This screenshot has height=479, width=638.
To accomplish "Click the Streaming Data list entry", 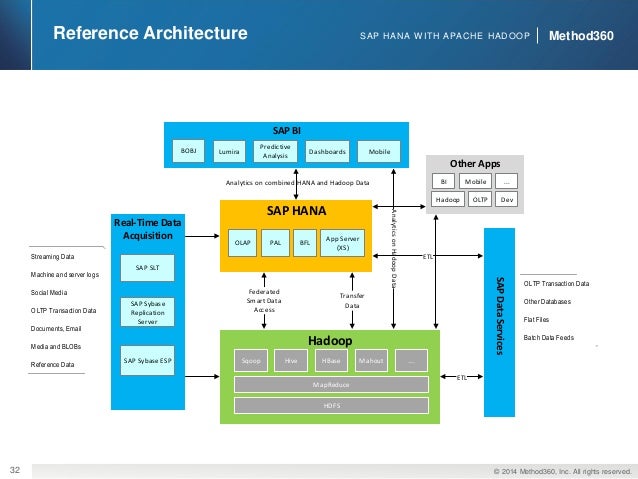I will pyautogui.click(x=52, y=257).
